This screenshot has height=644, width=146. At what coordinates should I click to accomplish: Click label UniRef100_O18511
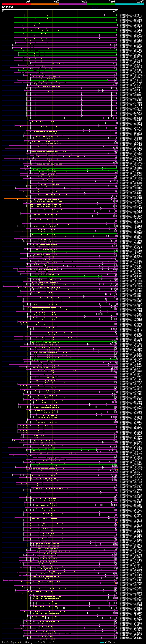coord(131,542)
